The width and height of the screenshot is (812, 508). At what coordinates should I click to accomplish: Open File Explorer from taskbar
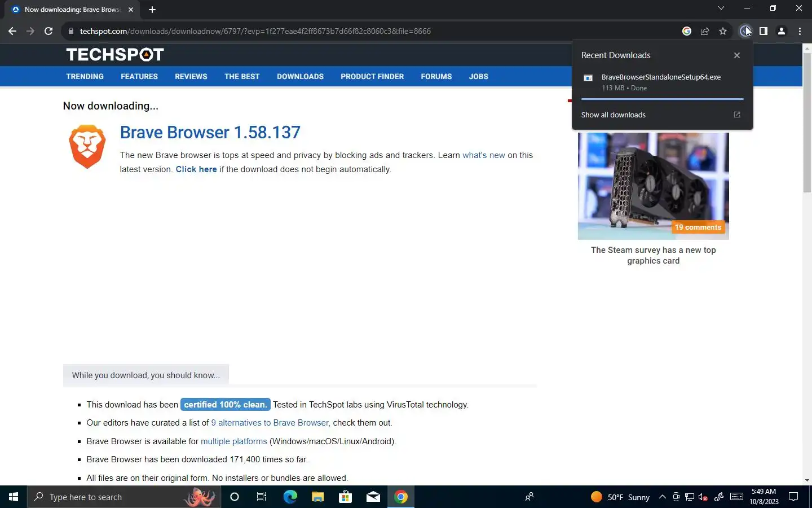point(317,497)
